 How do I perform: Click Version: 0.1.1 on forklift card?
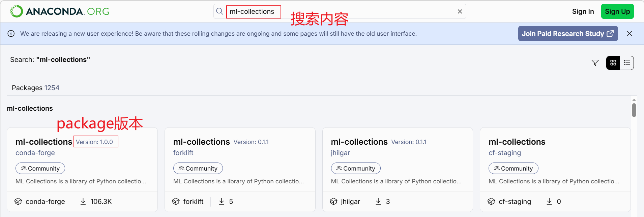[251, 142]
